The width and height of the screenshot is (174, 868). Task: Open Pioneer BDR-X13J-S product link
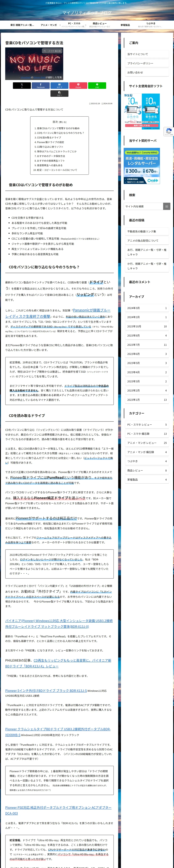[46, 690]
